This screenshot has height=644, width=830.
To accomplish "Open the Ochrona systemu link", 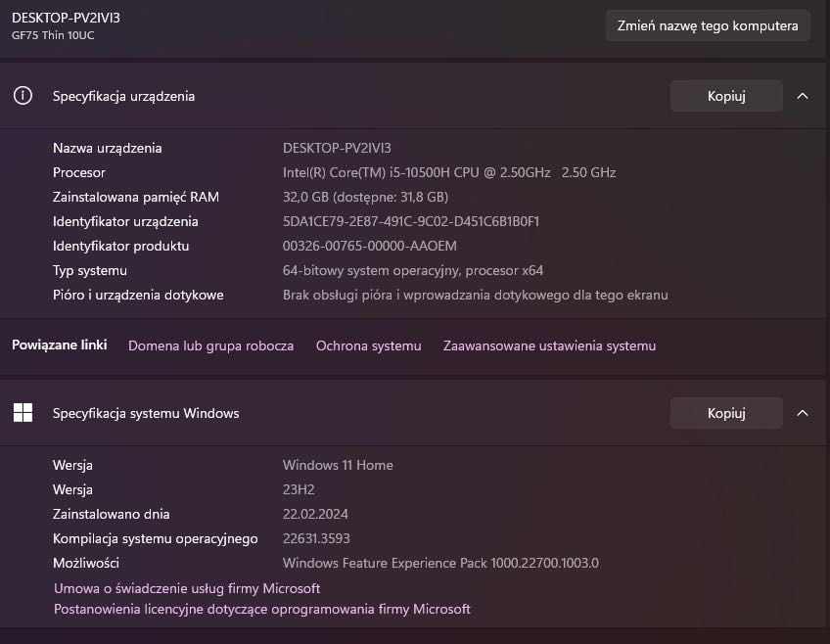I will 368,345.
